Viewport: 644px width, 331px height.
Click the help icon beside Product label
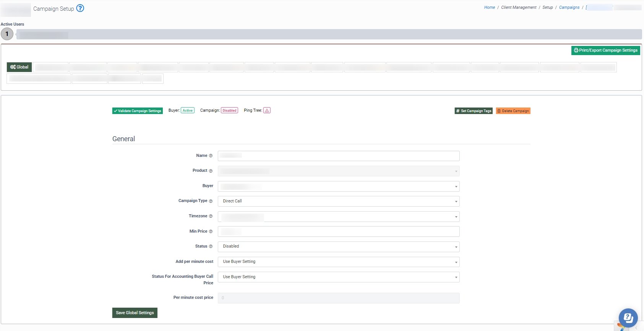(x=211, y=171)
